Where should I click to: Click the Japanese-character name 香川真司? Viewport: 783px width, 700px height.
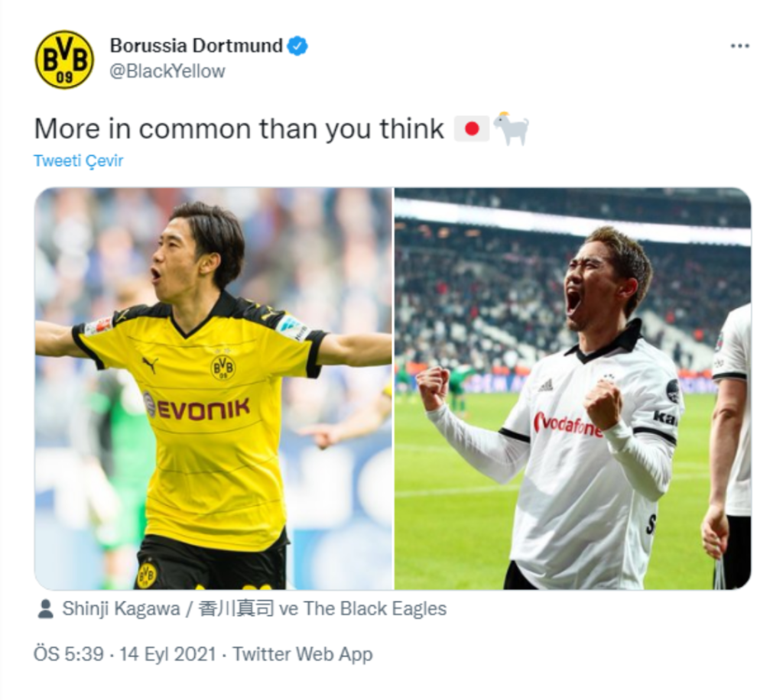pyautogui.click(x=236, y=609)
